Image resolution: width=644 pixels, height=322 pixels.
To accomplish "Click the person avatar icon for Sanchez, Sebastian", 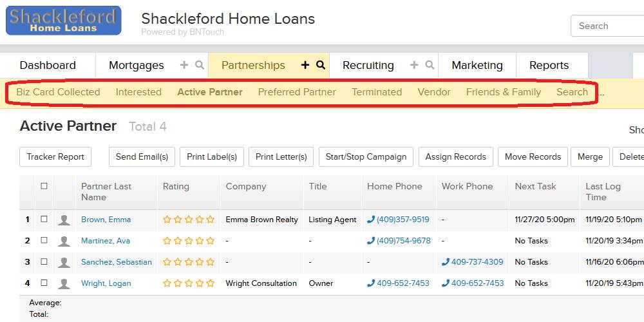I will tap(64, 263).
